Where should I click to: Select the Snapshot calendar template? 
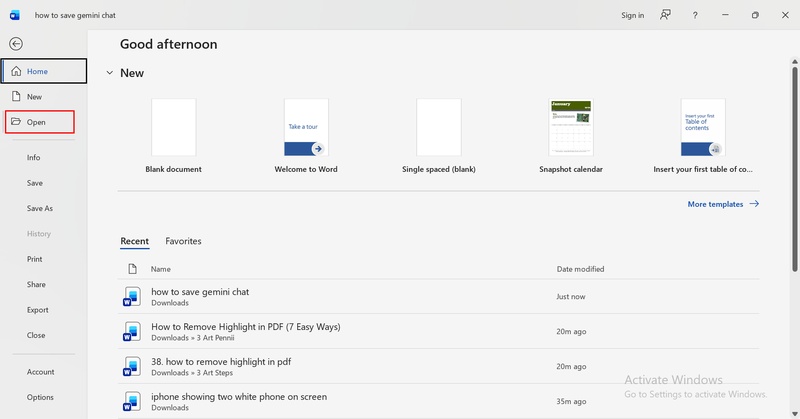(x=571, y=128)
